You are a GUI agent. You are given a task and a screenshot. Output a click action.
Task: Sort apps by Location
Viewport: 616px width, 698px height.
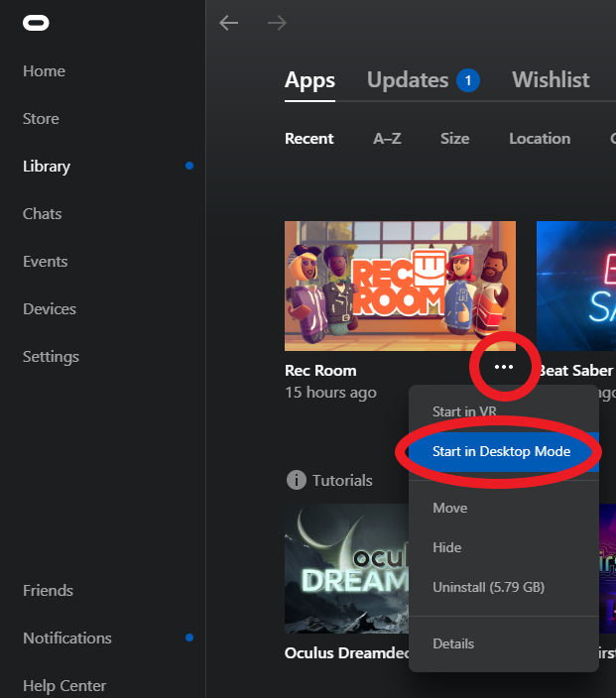(540, 139)
